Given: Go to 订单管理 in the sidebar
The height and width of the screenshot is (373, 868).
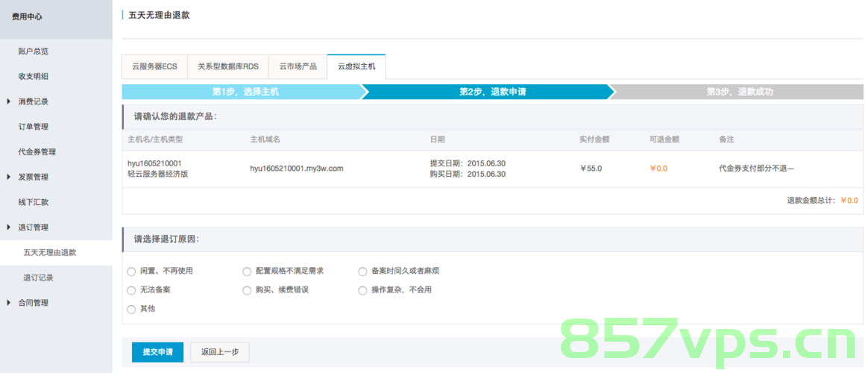Looking at the screenshot, I should point(34,127).
